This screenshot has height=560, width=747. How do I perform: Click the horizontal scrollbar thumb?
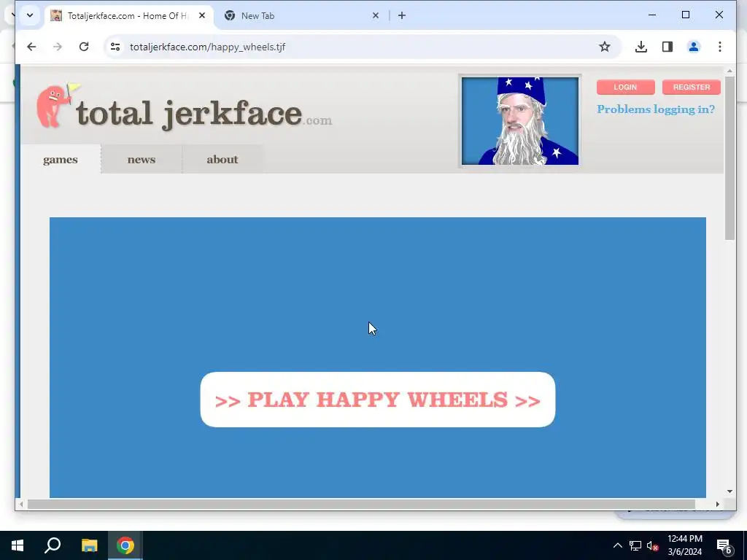[x=361, y=504]
